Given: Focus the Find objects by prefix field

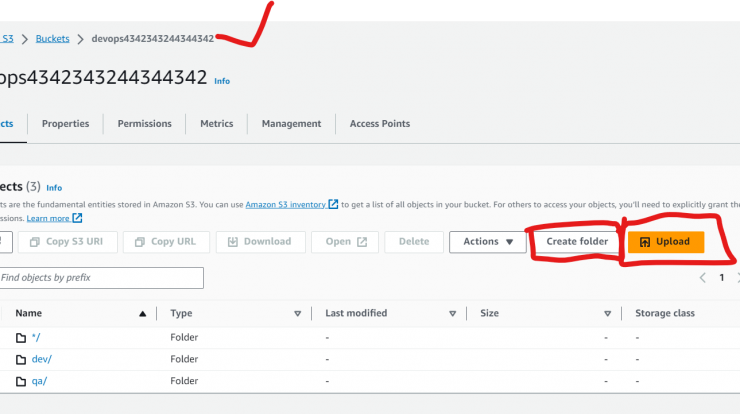Looking at the screenshot, I should tap(101, 278).
